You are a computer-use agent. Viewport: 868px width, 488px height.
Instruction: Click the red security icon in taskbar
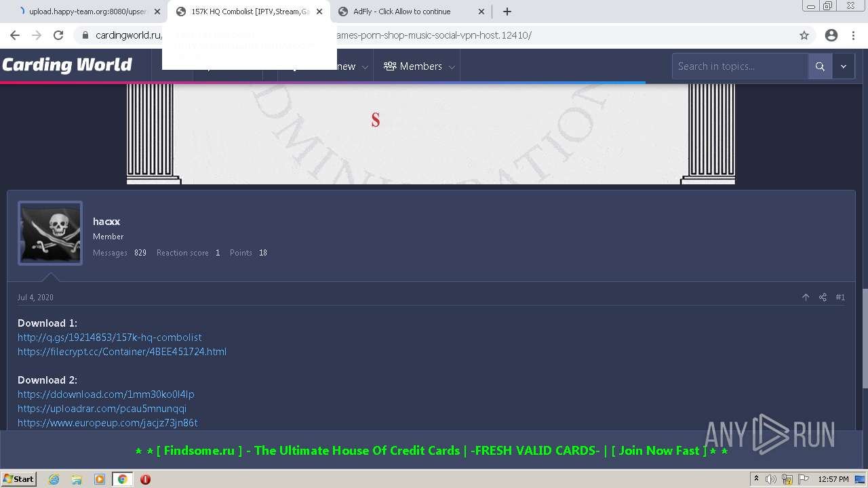(x=145, y=479)
